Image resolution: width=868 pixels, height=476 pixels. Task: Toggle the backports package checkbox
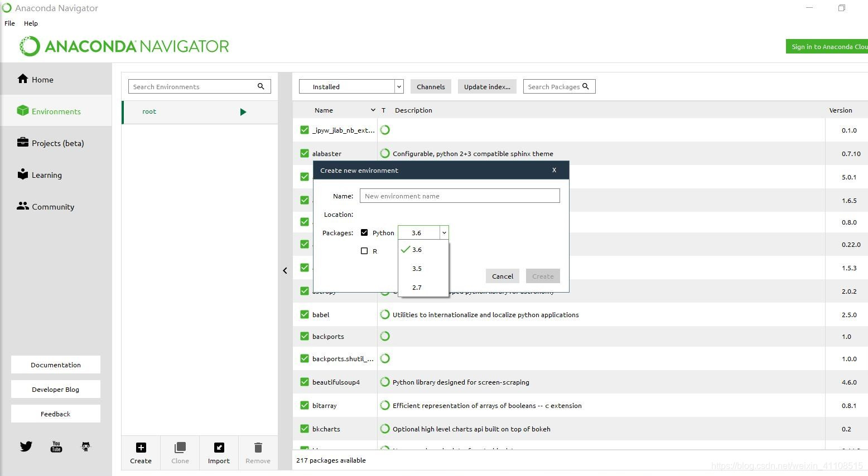click(305, 336)
